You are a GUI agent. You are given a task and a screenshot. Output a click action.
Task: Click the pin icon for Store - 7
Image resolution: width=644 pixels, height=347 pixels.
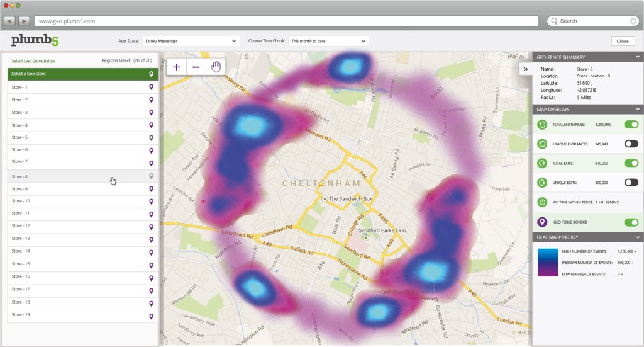coord(151,163)
